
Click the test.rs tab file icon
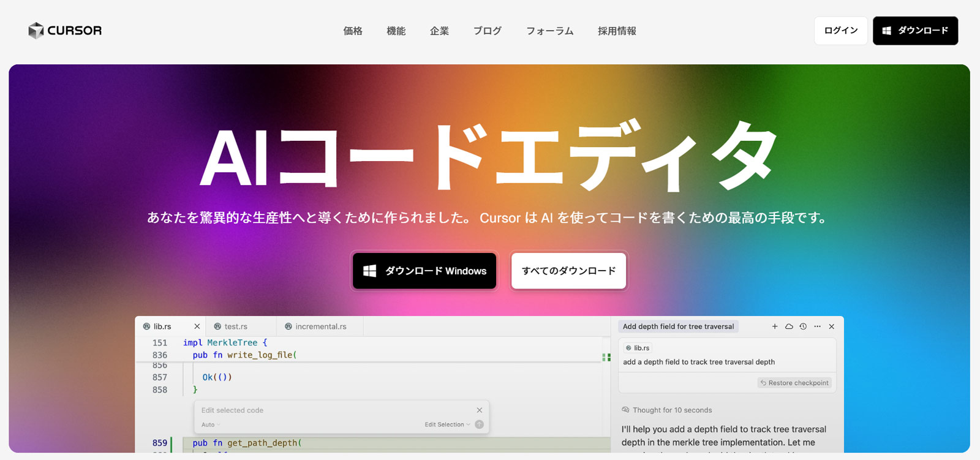pos(217,326)
